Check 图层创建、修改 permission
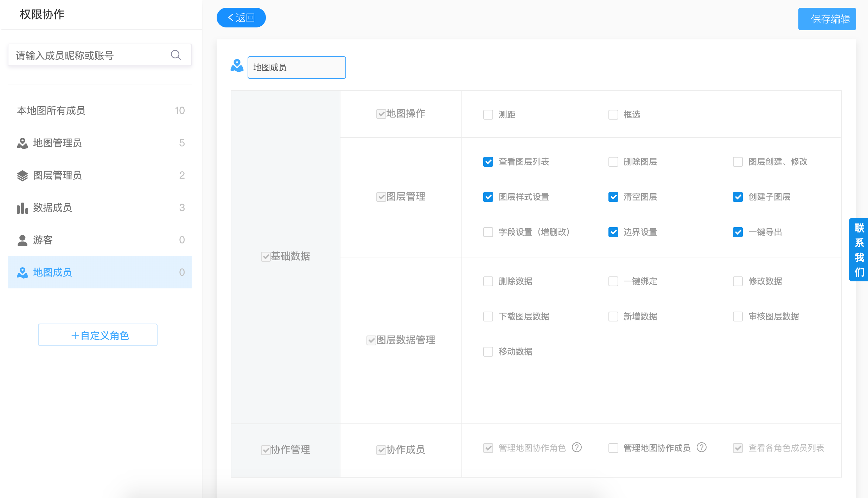868x498 pixels. (738, 162)
